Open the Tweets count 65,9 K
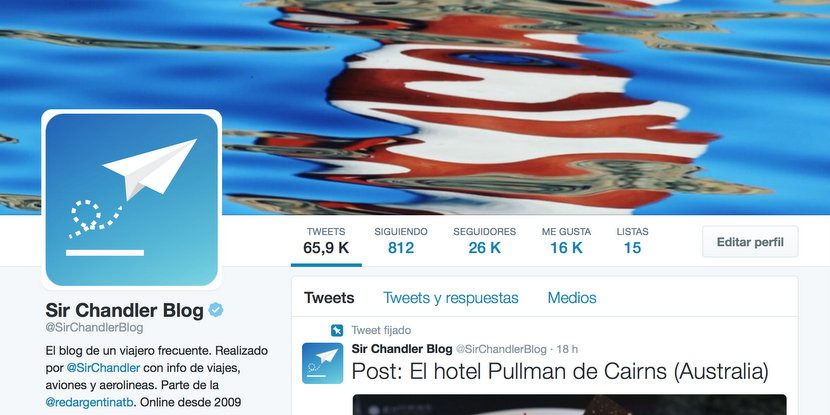The width and height of the screenshot is (830, 415). click(x=326, y=241)
